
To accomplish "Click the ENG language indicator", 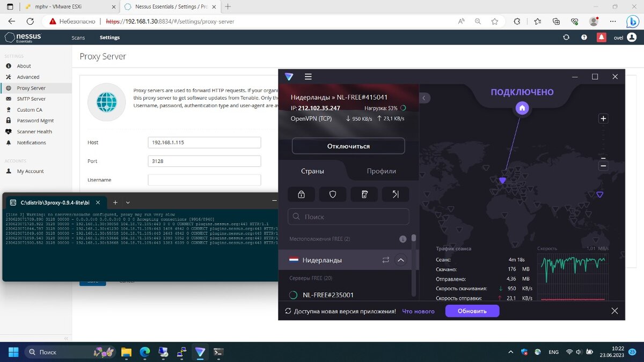I will 553,352.
